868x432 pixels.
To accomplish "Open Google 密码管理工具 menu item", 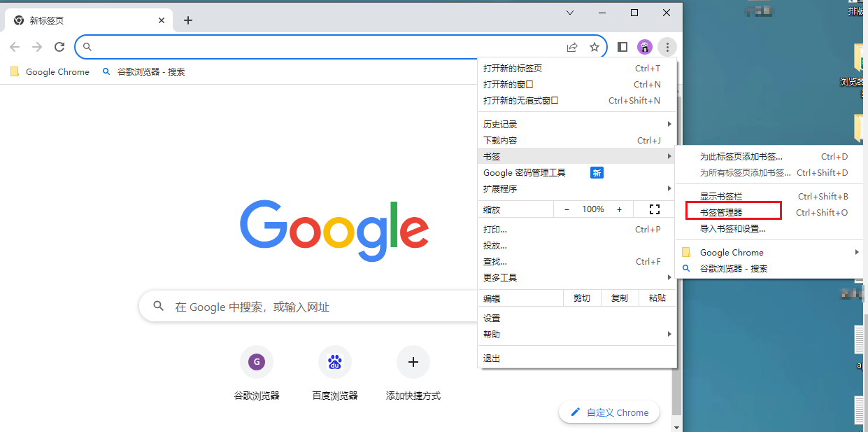I will click(x=577, y=172).
